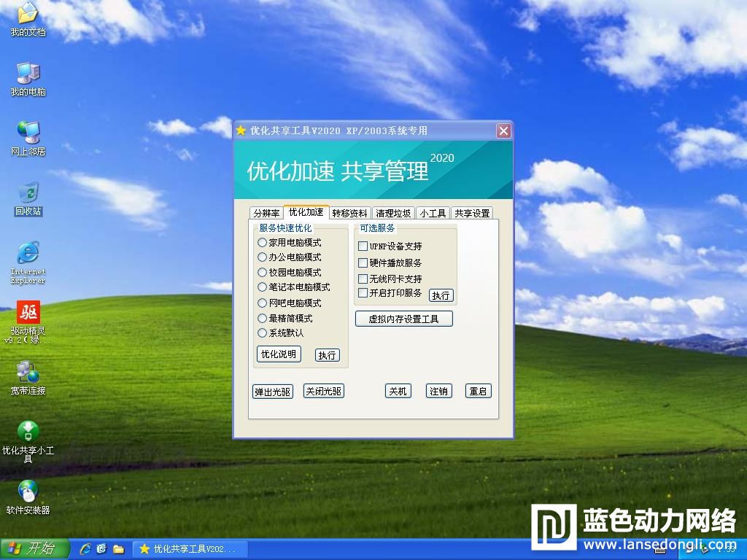The image size is (747, 560).
Task: Open the 共享设置 tab
Action: pyautogui.click(x=472, y=213)
